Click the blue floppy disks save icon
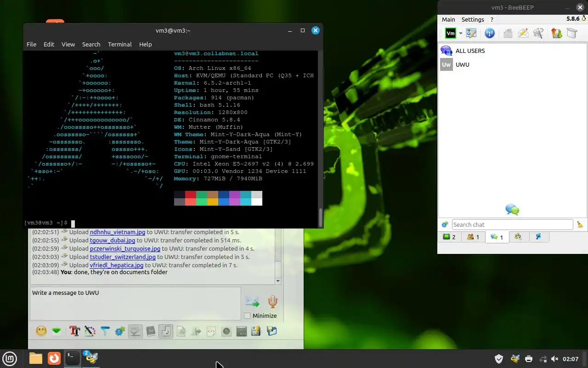Viewport: 588px width, 368px height. (271, 331)
